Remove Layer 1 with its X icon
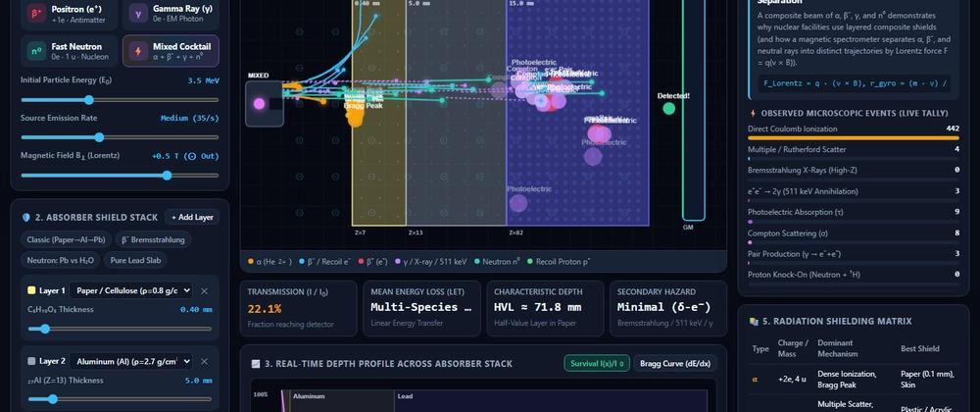Screen dimensions: 980x412 204,290
